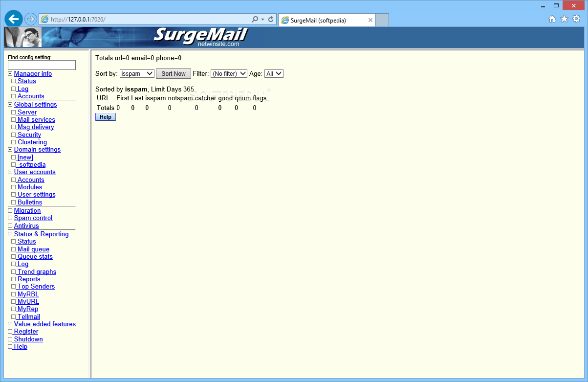Open the Clustering settings link
This screenshot has width=588, height=382.
(31, 142)
